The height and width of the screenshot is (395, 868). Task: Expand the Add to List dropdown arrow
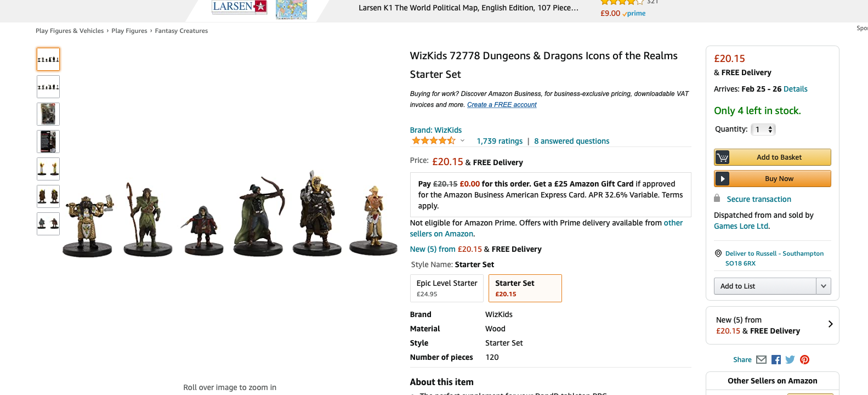pyautogui.click(x=824, y=286)
